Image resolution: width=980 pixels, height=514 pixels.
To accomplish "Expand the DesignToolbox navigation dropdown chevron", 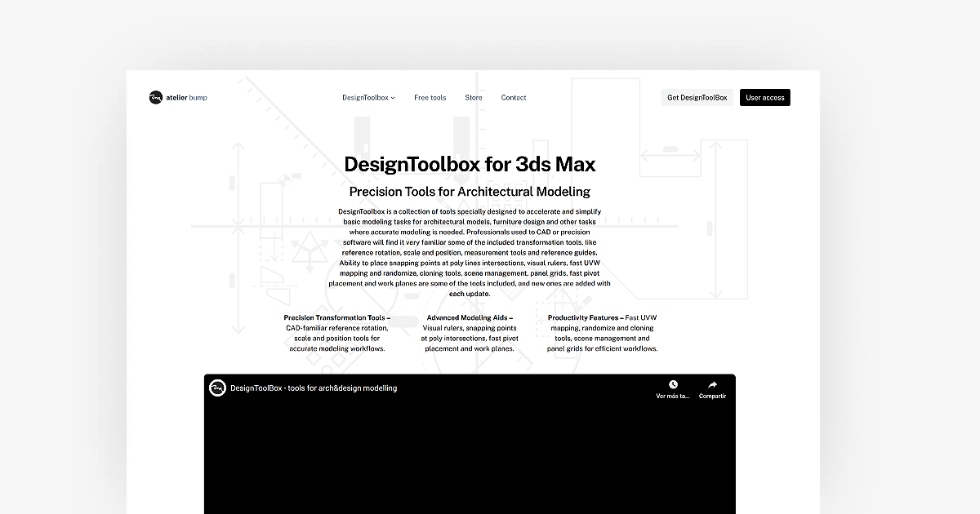I will [x=392, y=97].
